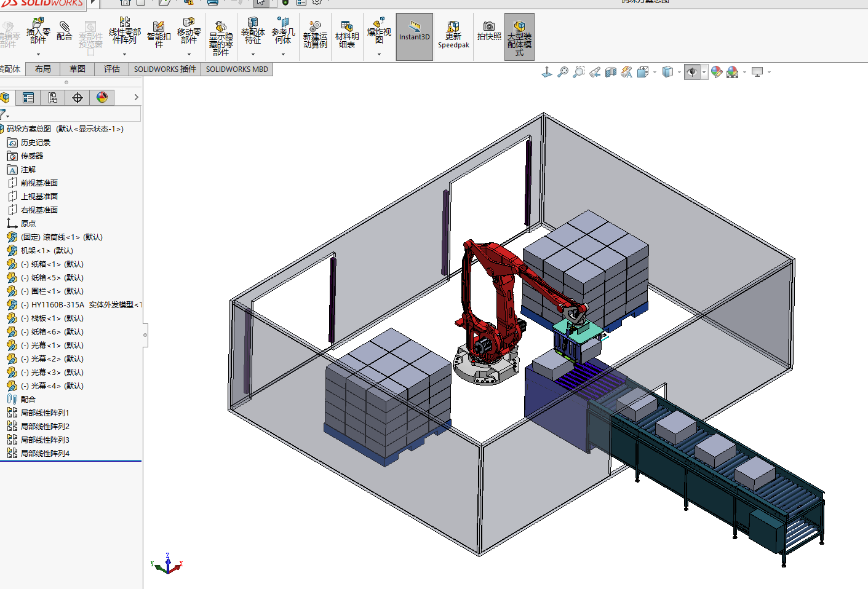
Task: Open the DisplayManager color ball tab
Action: pyautogui.click(x=102, y=98)
